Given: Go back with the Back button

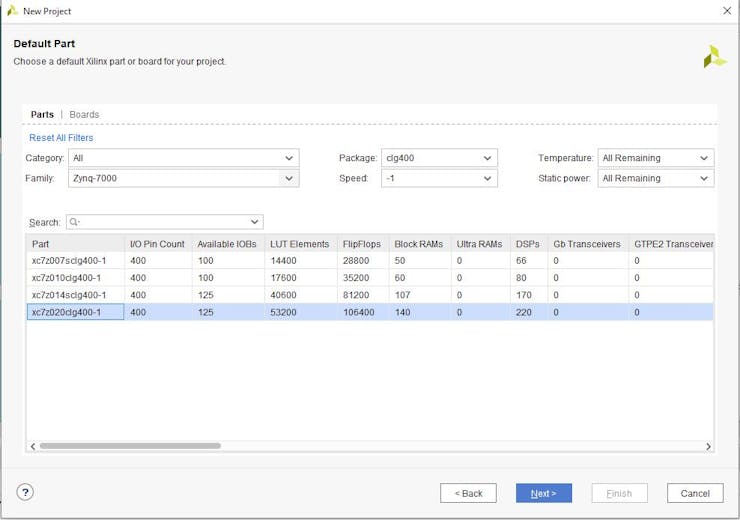Looking at the screenshot, I should point(468,493).
